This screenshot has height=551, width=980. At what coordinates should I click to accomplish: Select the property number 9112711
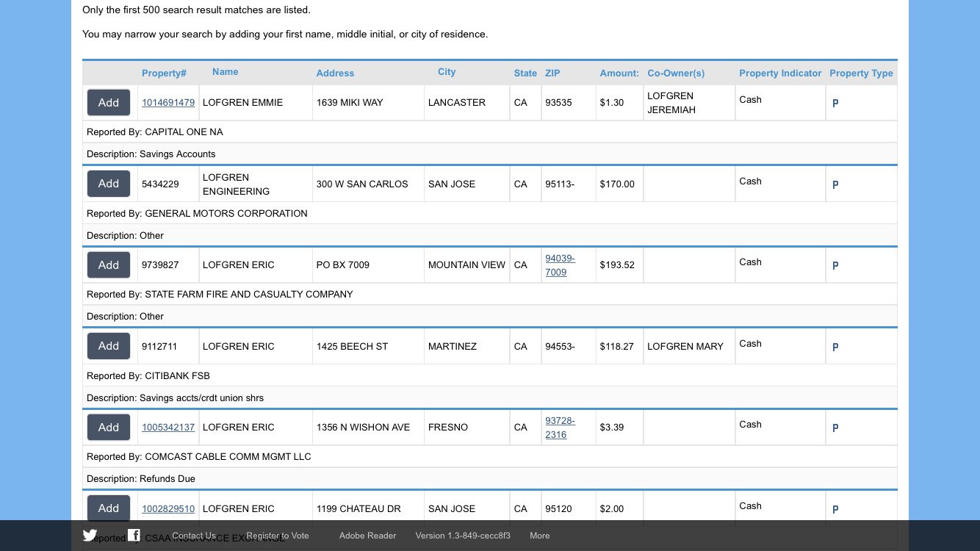[159, 347]
